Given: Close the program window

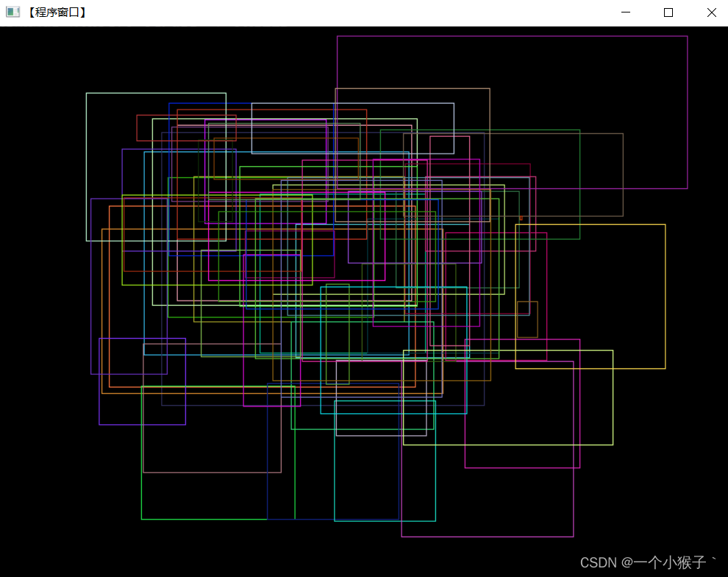Looking at the screenshot, I should click(x=710, y=12).
